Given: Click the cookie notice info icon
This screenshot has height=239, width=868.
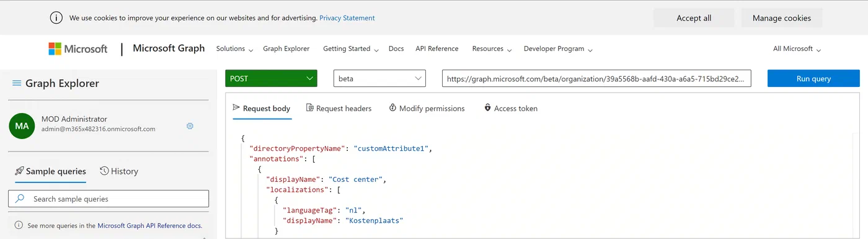Looking at the screenshot, I should (x=56, y=18).
